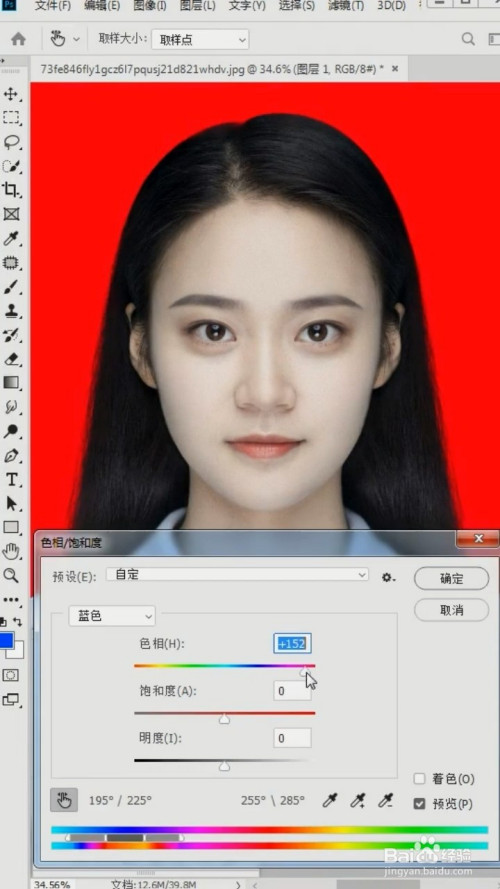
Task: Select the Horizontal Type tool
Action: click(x=11, y=480)
